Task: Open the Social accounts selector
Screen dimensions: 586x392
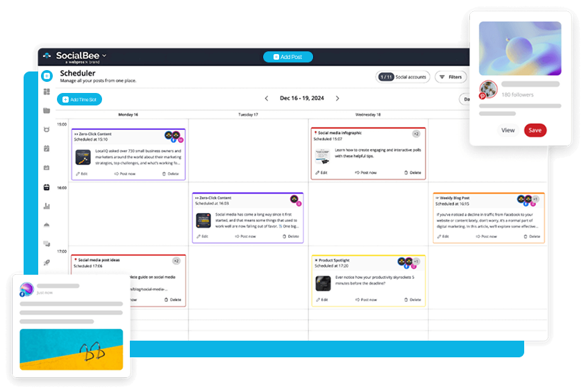Action: coord(403,77)
